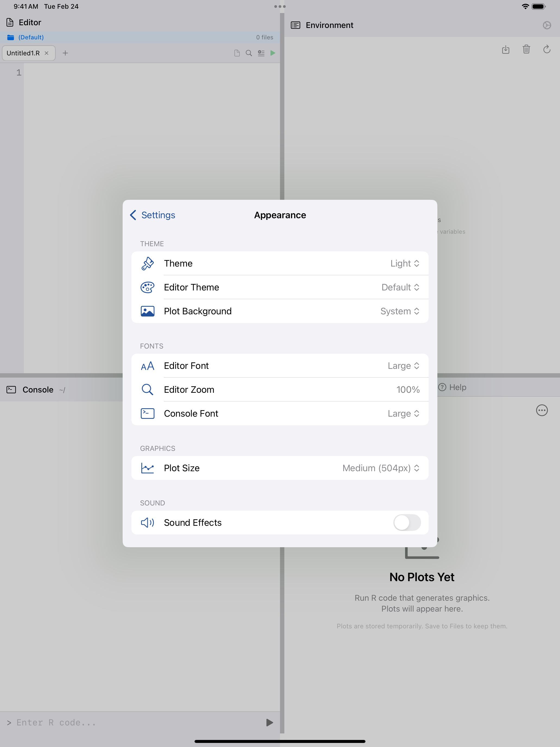The height and width of the screenshot is (747, 560).
Task: Run the script with the green play icon
Action: pyautogui.click(x=273, y=53)
